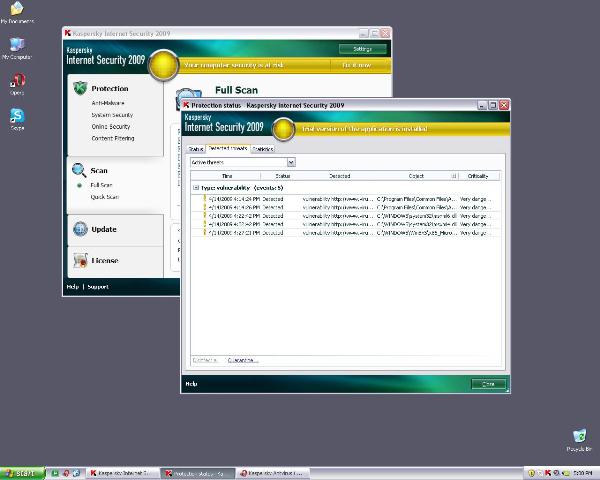
Task: Open the My Computer desktop icon
Action: pos(16,49)
